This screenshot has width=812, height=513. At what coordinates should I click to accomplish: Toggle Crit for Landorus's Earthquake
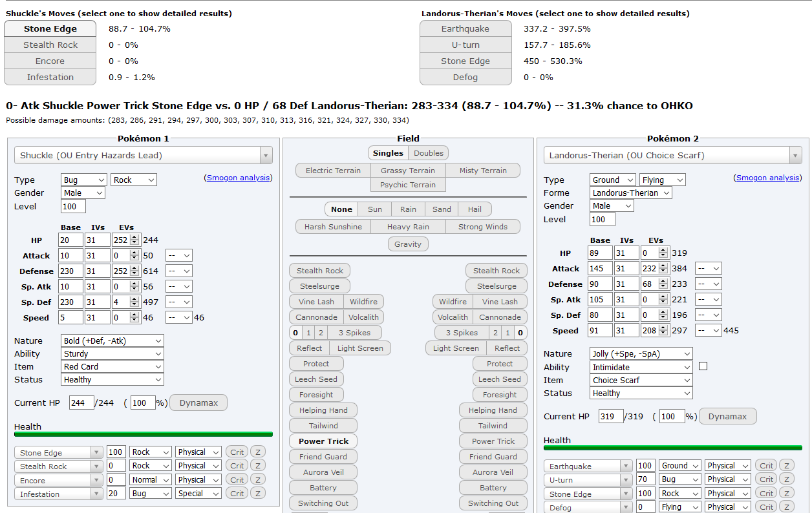point(766,465)
